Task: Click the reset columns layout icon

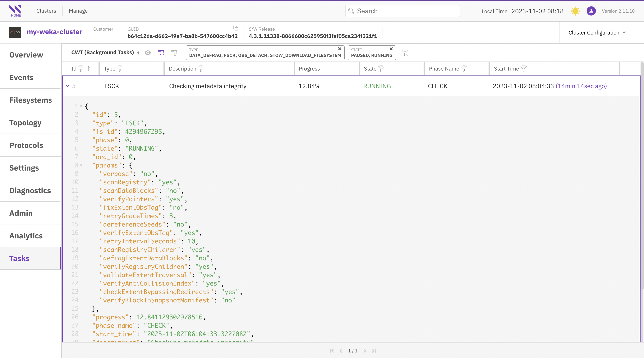Action: coord(174,53)
